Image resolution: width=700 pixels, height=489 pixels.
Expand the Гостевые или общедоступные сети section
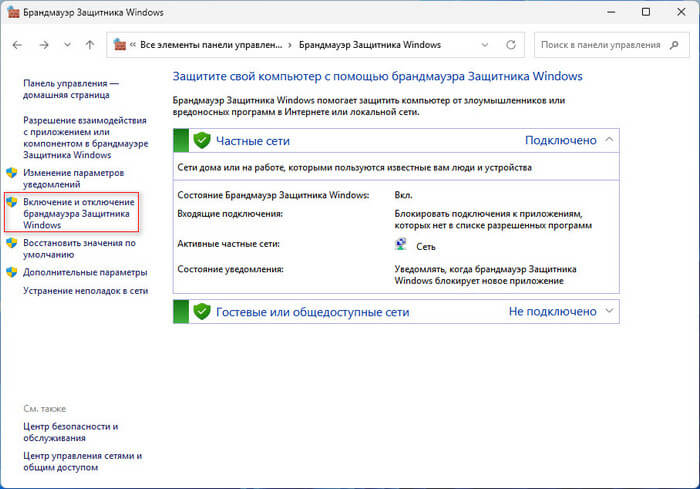coord(609,311)
